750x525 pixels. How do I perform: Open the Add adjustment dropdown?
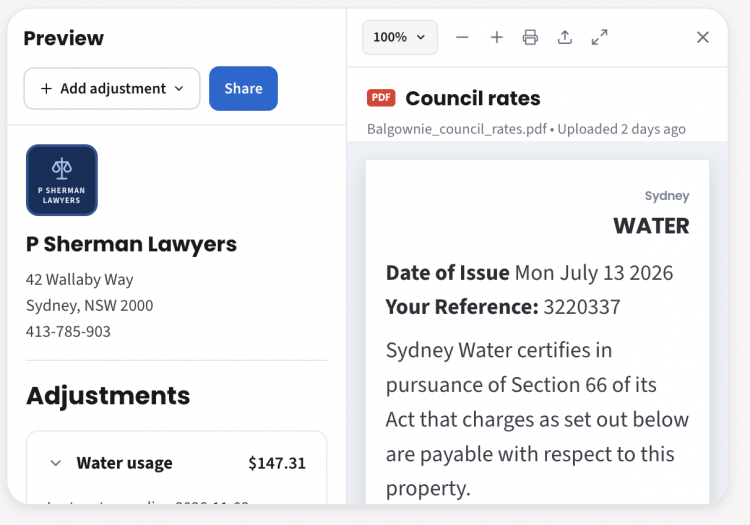[112, 88]
